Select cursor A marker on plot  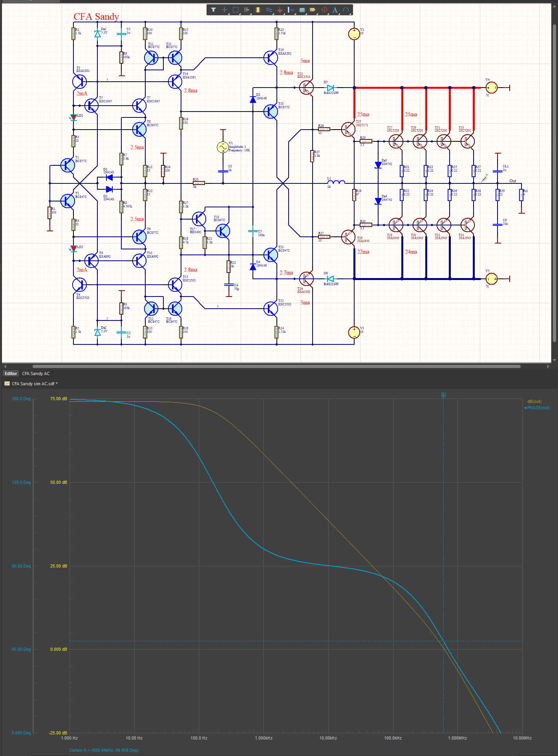click(443, 395)
